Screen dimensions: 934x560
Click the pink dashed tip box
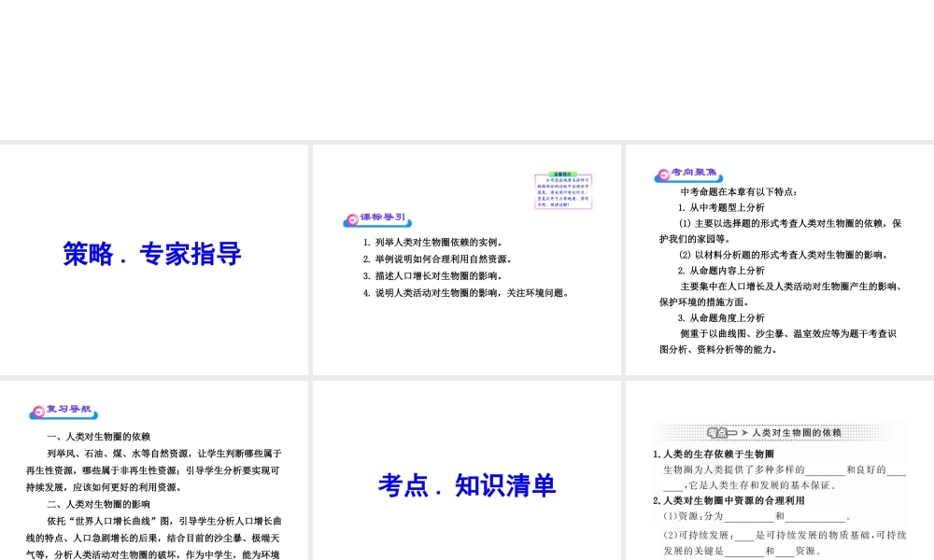(x=563, y=191)
